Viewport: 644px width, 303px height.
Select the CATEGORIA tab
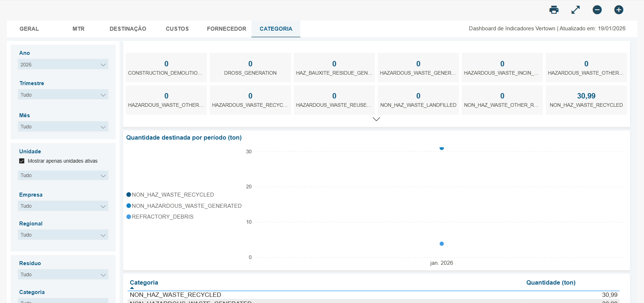[276, 29]
